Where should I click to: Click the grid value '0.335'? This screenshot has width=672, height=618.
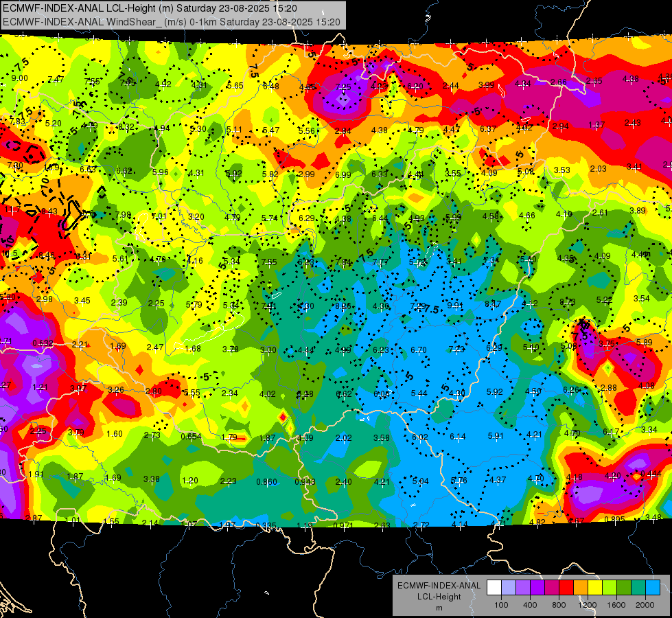(x=266, y=526)
